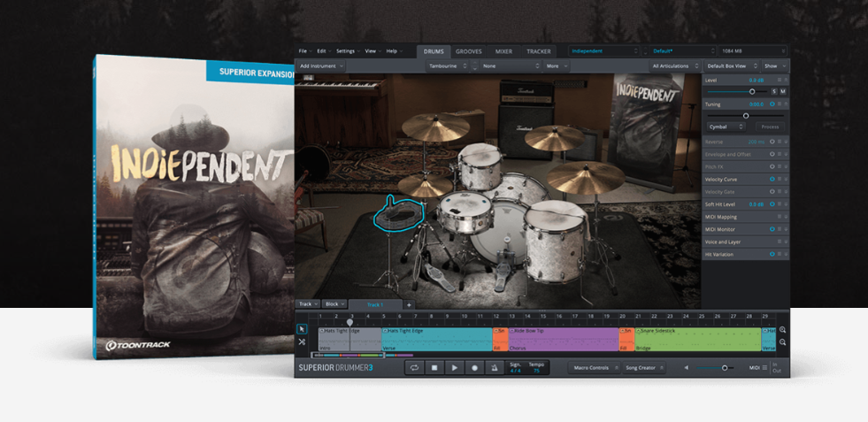Enable the Pitch FX power button
Viewport: 868px width, 422px height.
click(772, 166)
